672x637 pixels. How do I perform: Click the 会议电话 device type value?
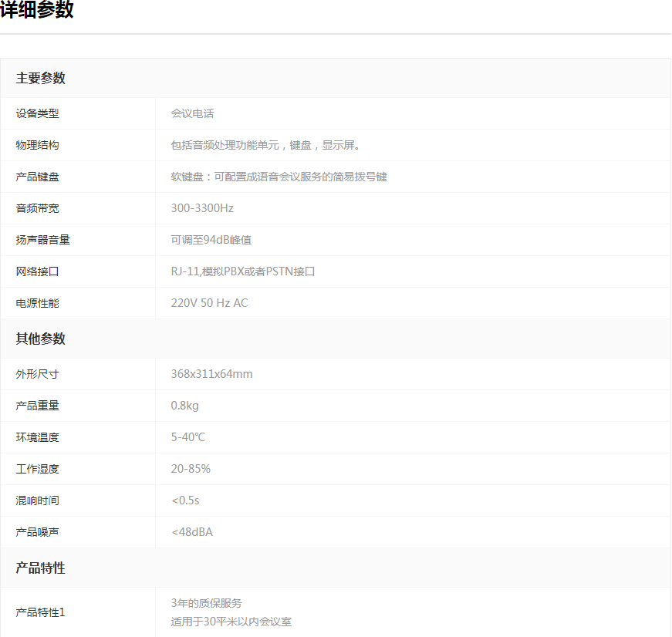(x=192, y=113)
